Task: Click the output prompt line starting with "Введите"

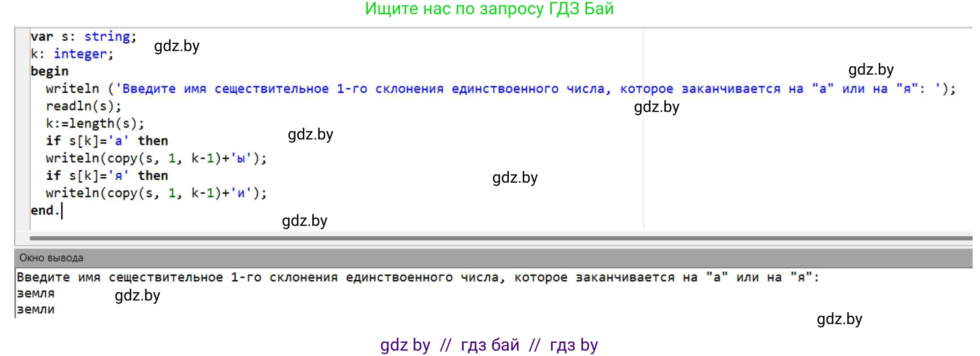Action: click(x=418, y=278)
